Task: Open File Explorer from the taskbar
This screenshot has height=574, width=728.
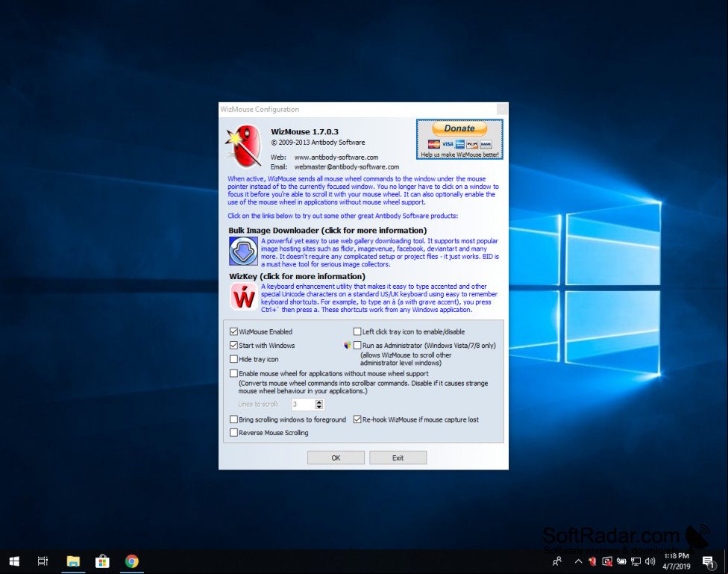Action: click(73, 561)
